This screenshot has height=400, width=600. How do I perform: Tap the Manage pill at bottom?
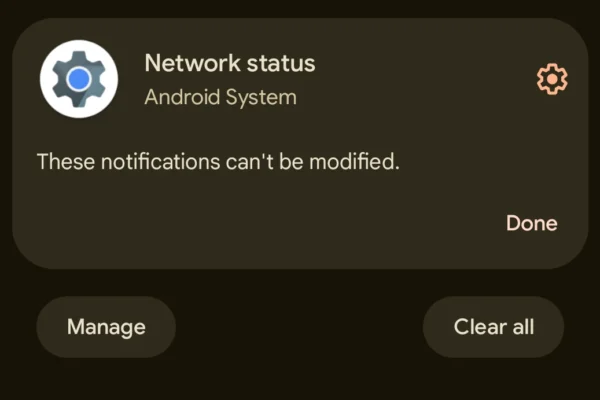106,327
